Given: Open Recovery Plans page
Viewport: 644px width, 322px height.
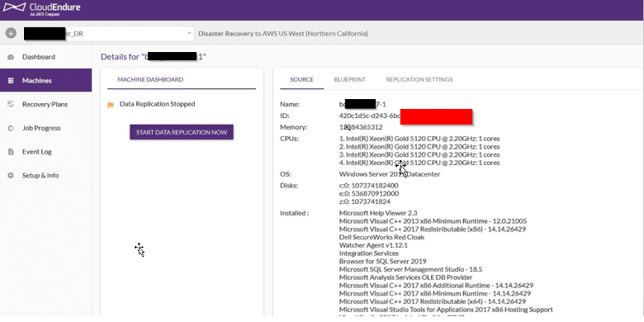Looking at the screenshot, I should pos(45,104).
